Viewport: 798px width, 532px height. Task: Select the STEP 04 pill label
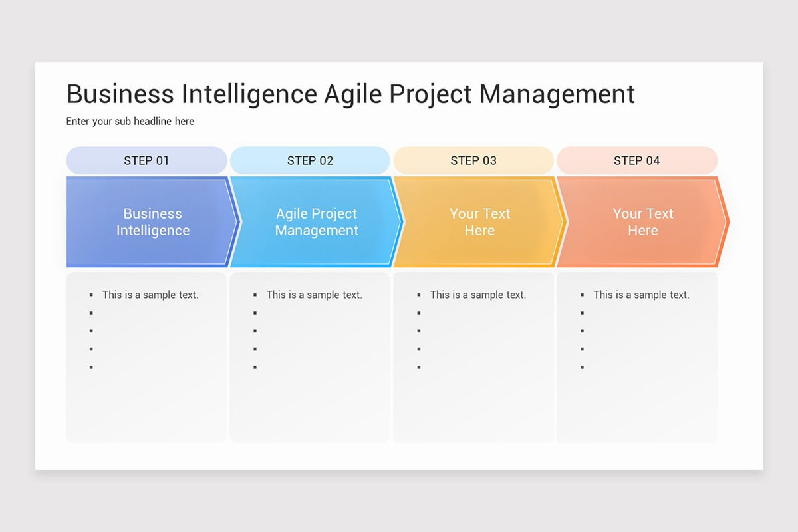pos(637,160)
